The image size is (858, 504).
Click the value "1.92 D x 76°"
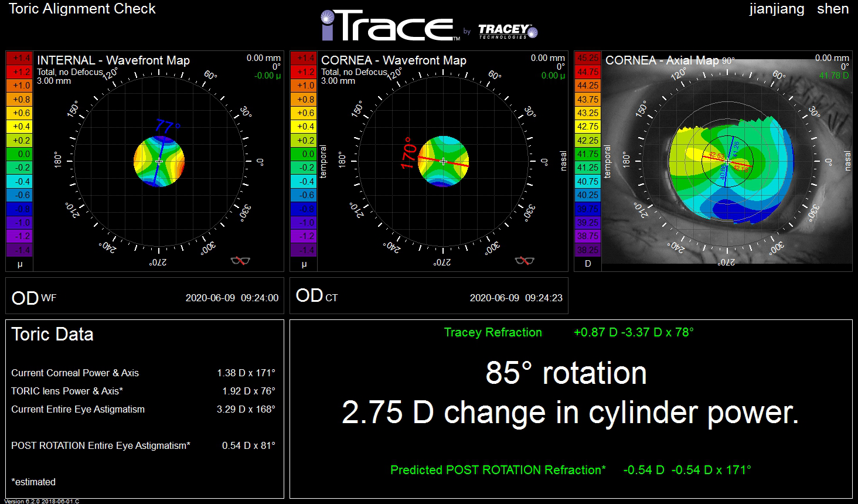(x=248, y=391)
